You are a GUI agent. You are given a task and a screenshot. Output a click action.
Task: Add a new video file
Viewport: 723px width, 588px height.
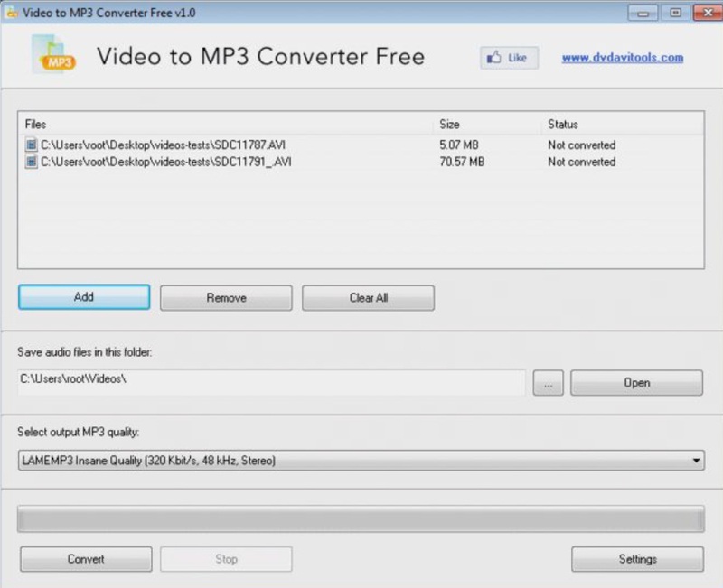83,296
